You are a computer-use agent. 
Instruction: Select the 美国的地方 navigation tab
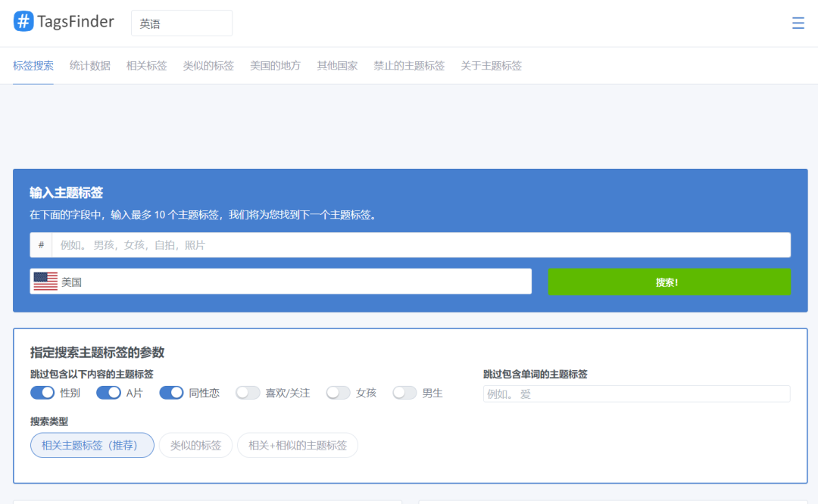tap(274, 66)
